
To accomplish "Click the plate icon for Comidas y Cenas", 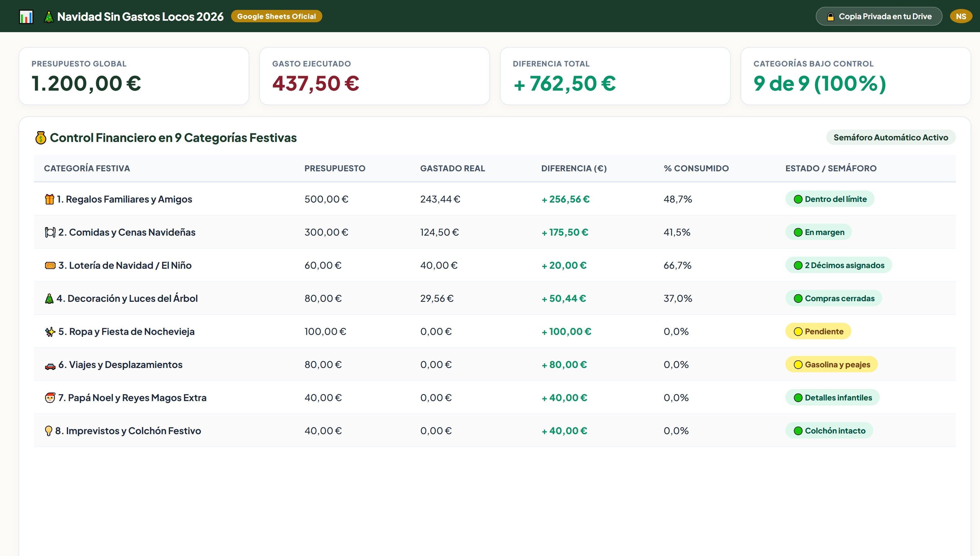I will point(50,232).
